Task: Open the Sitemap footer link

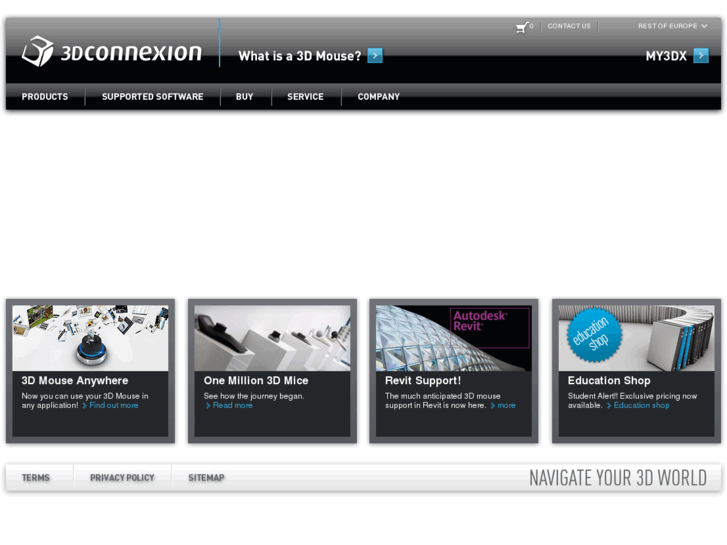Action: [x=206, y=478]
